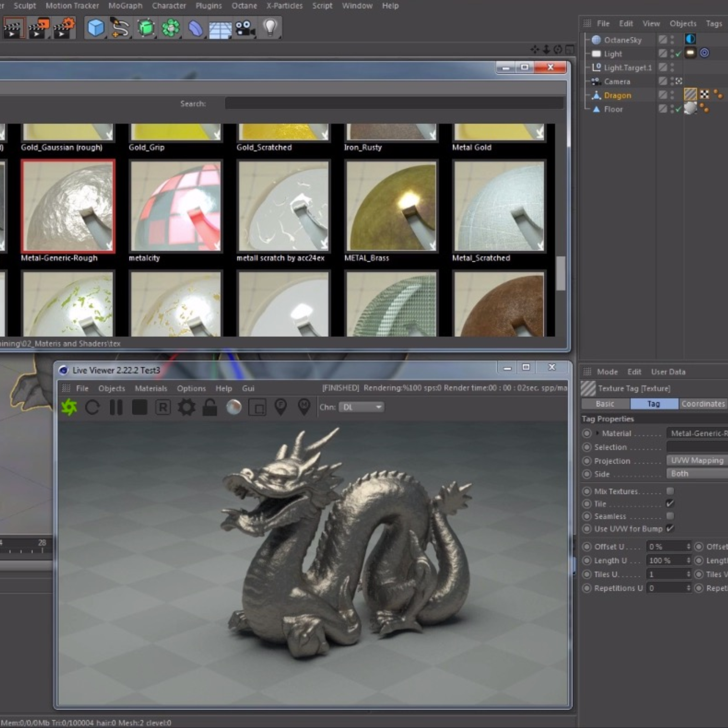This screenshot has height=728, width=728.
Task: Open the Chn channel dropdown
Action: click(x=362, y=407)
